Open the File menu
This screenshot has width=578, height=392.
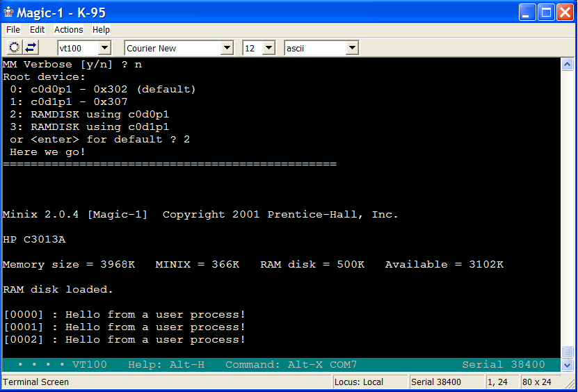(x=13, y=30)
